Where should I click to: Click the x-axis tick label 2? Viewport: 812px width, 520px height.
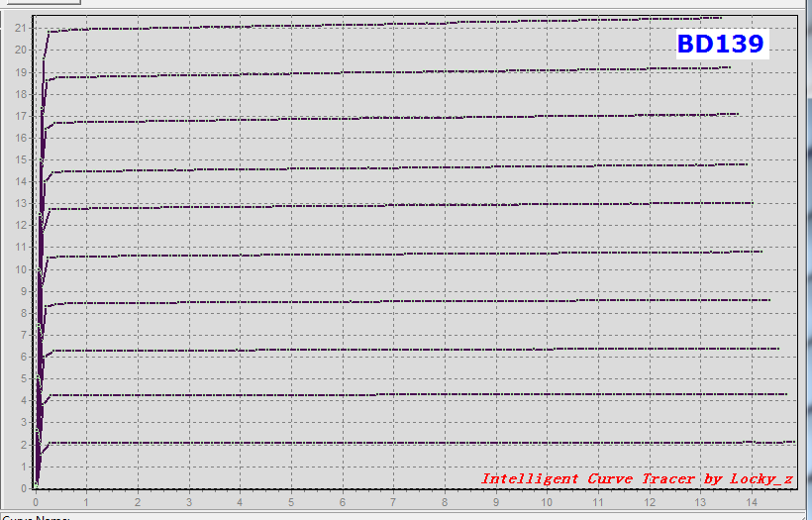[138, 502]
